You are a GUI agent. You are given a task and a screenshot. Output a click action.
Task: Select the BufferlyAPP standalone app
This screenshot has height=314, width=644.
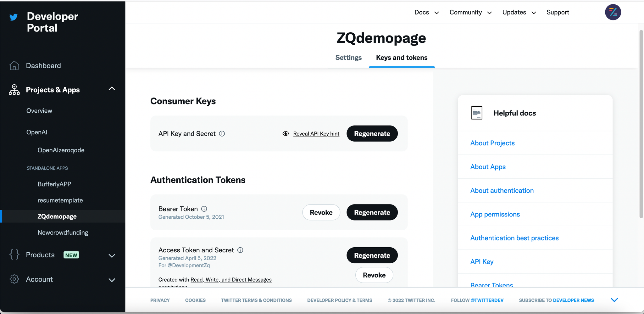pos(54,184)
